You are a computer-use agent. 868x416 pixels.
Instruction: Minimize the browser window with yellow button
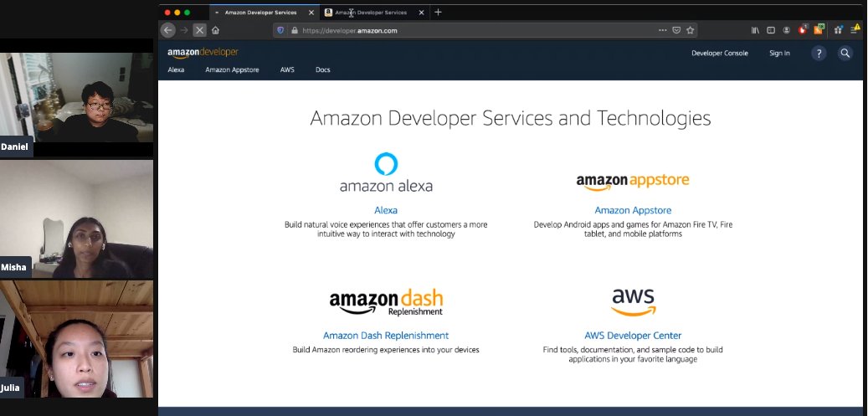pos(177,13)
